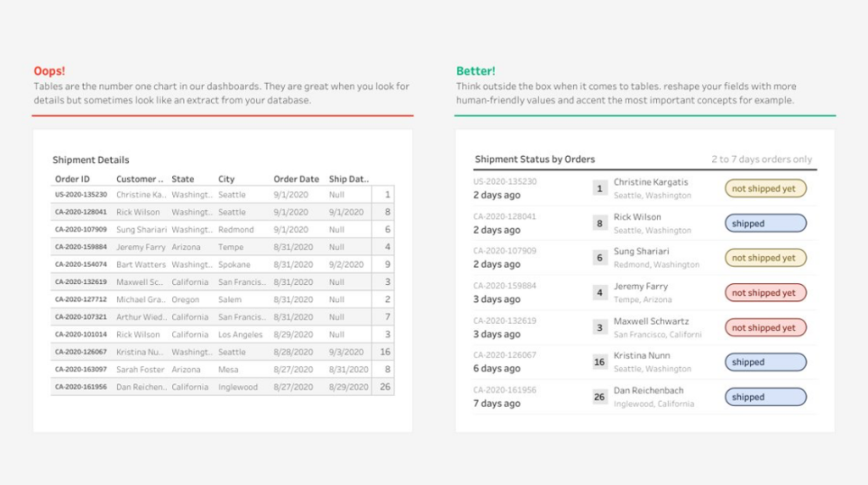Click the 'not shipped yet' pill for Sung Shariari
This screenshot has width=868, height=485.
click(x=765, y=258)
